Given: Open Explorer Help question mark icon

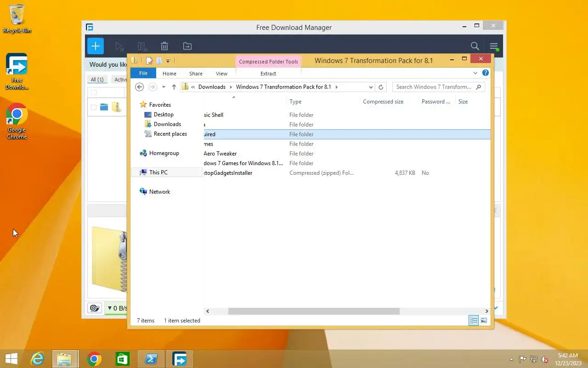Looking at the screenshot, I should [486, 73].
